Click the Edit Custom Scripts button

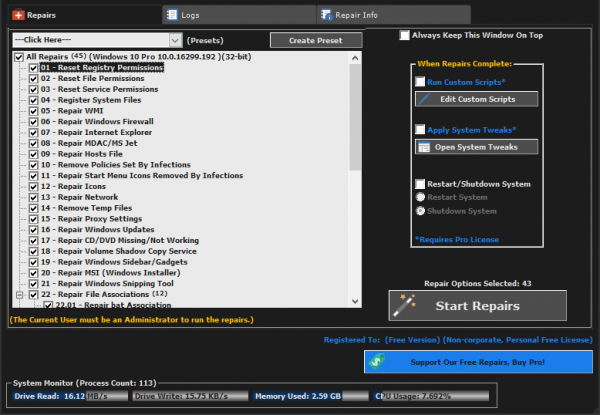tap(476, 99)
